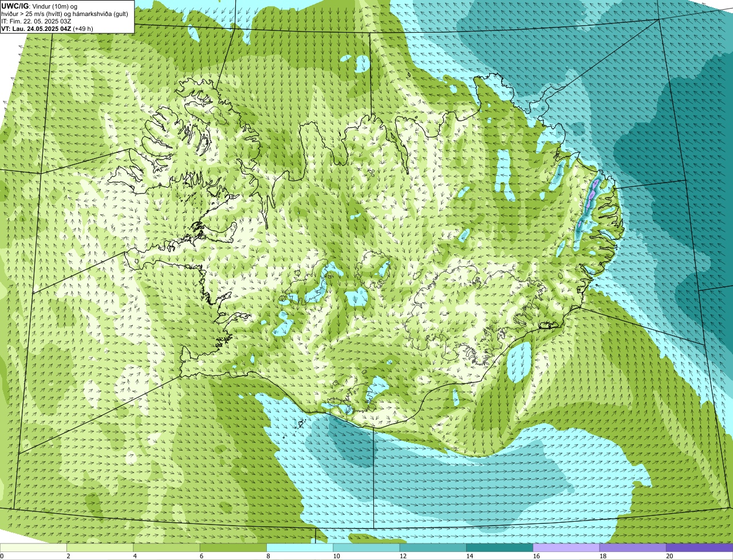This screenshot has width=733, height=560.
Task: Click the 'IT: Fim. 22. 05. 2025 03Z' line
Action: click(x=37, y=21)
